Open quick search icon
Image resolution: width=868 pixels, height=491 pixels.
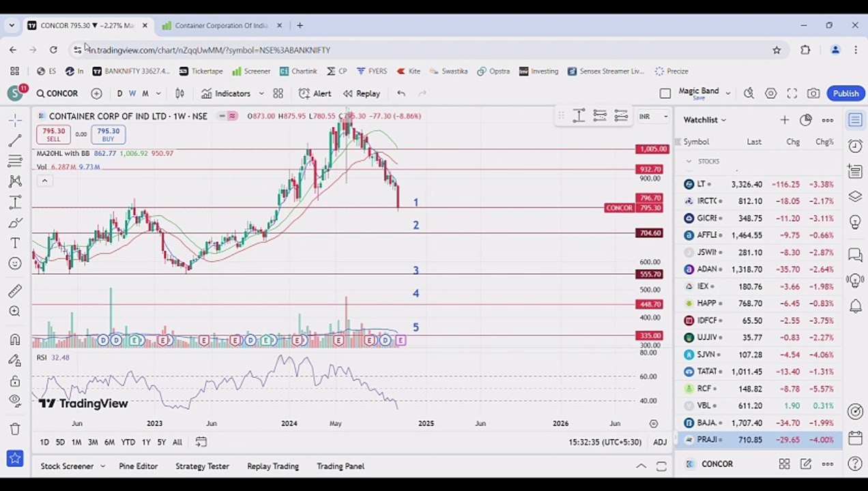tap(749, 93)
